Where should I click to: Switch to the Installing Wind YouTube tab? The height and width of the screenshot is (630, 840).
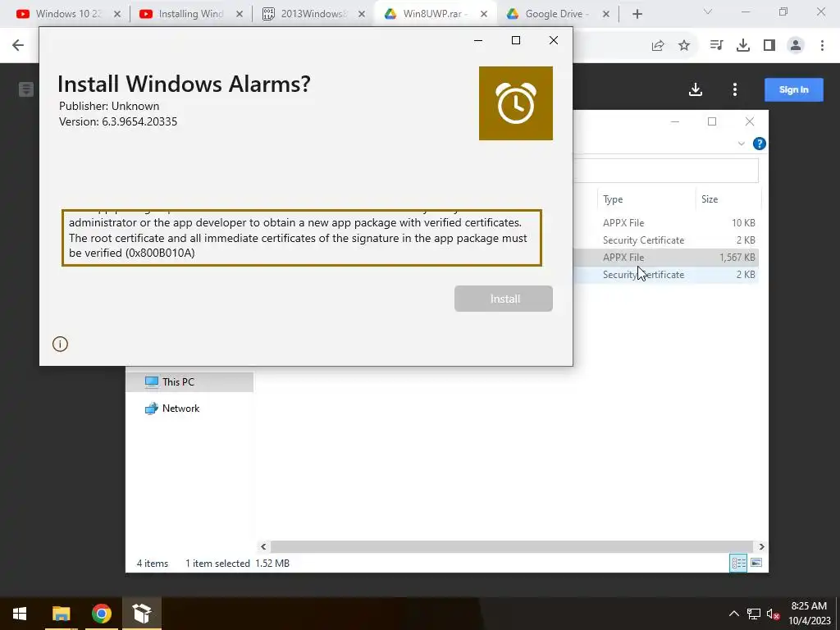pos(190,14)
